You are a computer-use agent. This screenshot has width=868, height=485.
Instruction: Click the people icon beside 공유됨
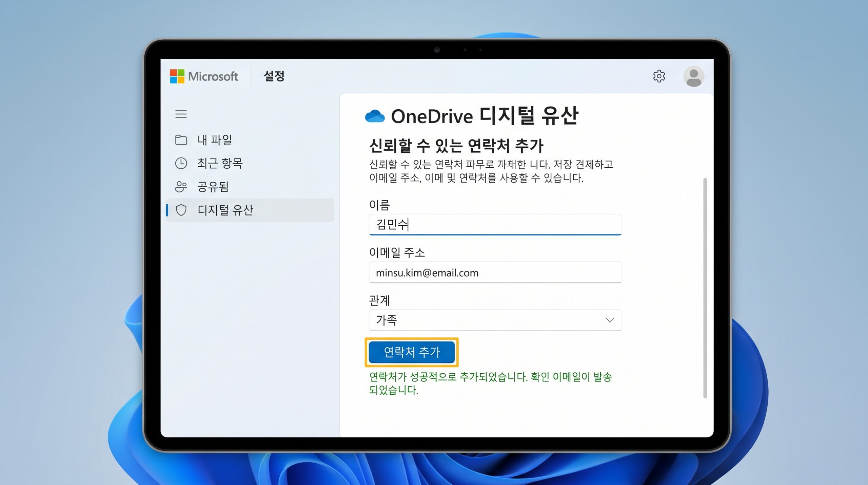tap(181, 187)
